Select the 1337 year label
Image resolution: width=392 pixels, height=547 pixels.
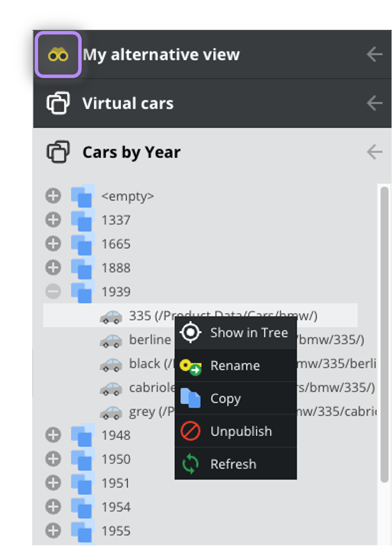click(116, 220)
